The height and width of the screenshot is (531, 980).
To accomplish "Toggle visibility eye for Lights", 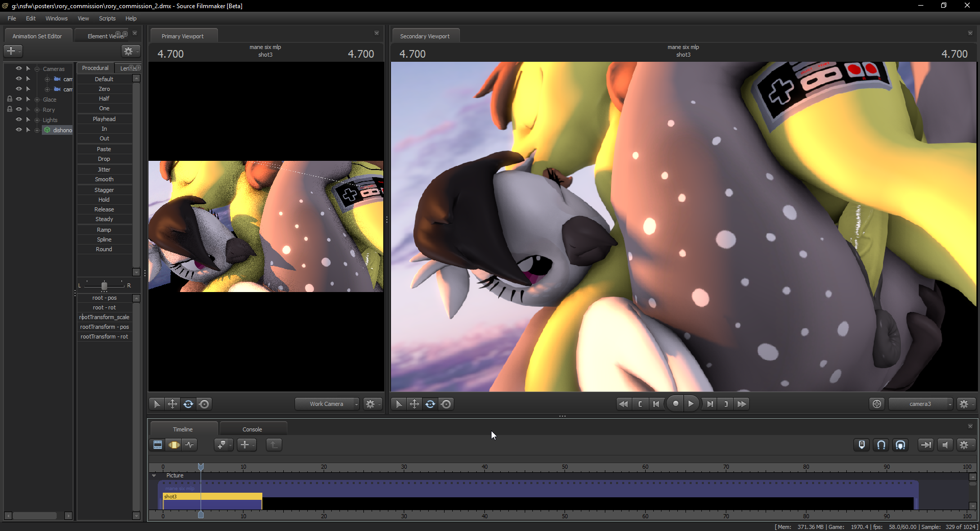I will 19,119.
